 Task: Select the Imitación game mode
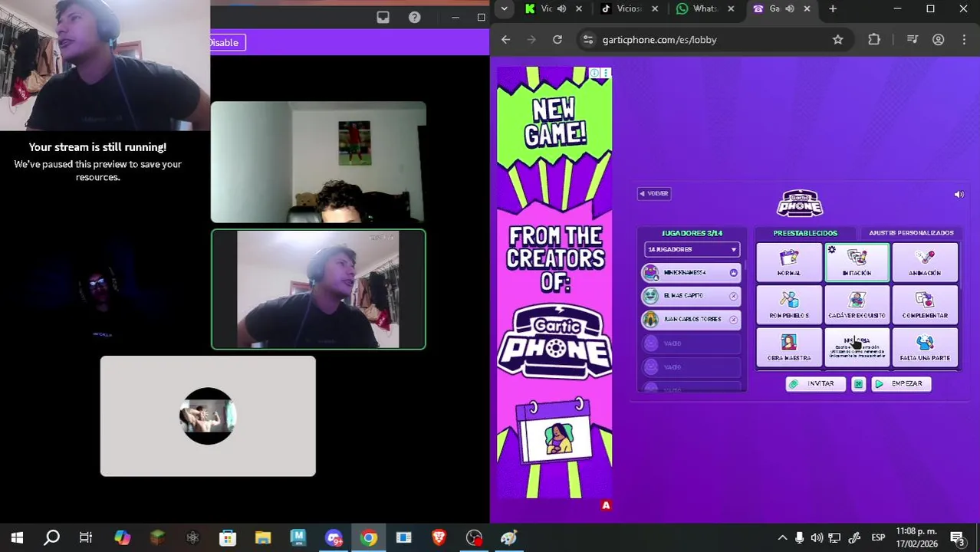click(x=857, y=262)
